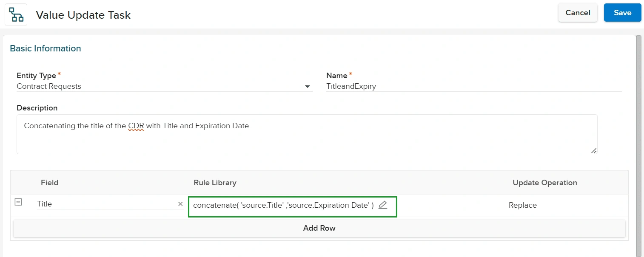Remove the Title row with minus icon

click(18, 203)
